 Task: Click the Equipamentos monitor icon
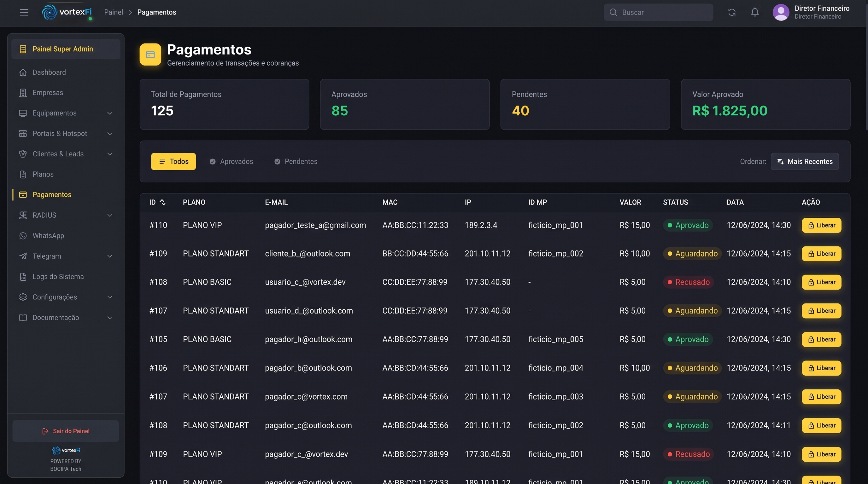[23, 113]
